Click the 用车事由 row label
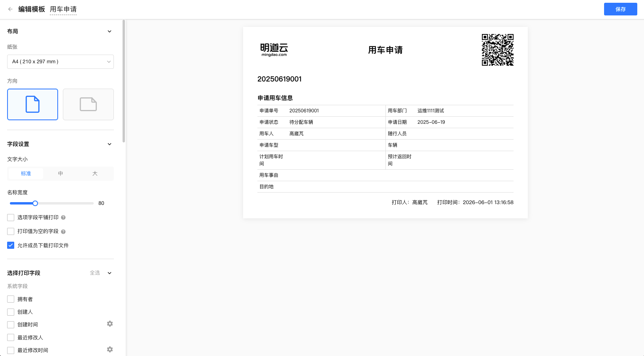This screenshot has height=356, width=644. coord(269,175)
